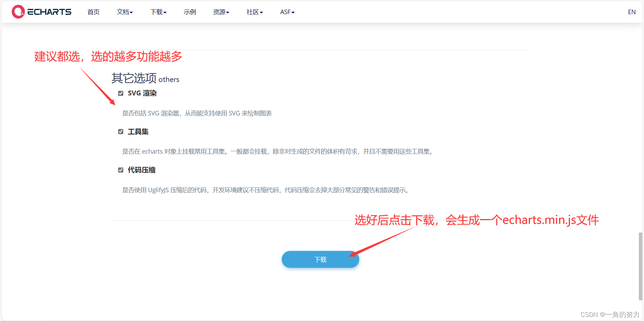
Task: Open the 示例 examples page
Action: point(190,12)
